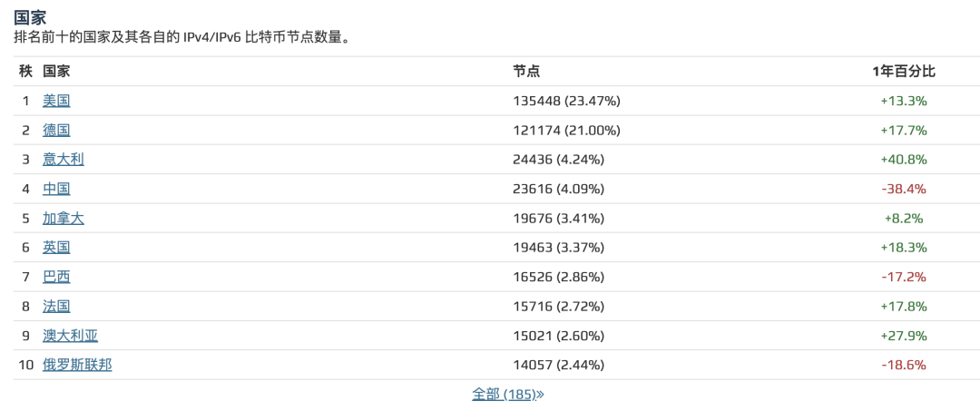980x411 pixels.
Task: Open the 俄罗斯联邦 country link
Action: coord(77,365)
